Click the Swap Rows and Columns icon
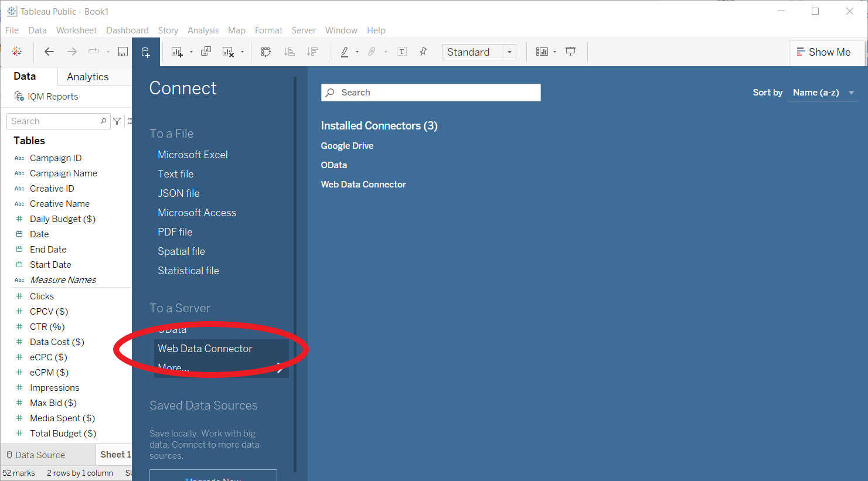Viewport: 868px width, 481px height. coord(266,52)
